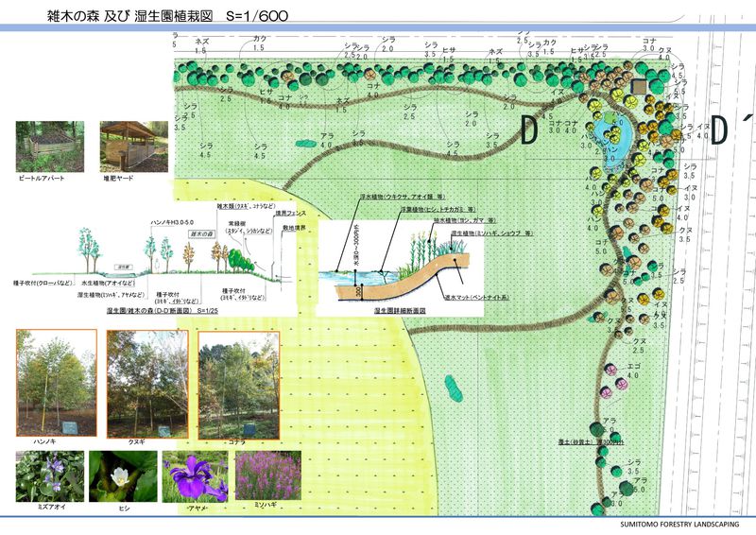The height and width of the screenshot is (535, 756).
Task: Open the コナラ tree photo
Action: pyautogui.click(x=239, y=386)
